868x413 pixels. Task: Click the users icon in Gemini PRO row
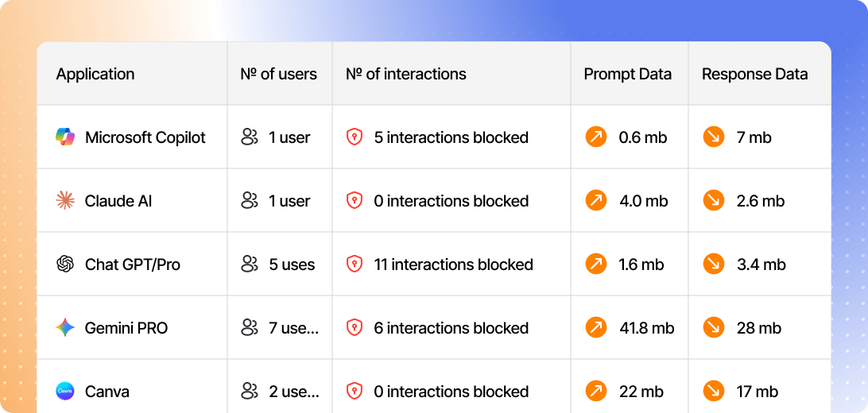click(x=250, y=328)
